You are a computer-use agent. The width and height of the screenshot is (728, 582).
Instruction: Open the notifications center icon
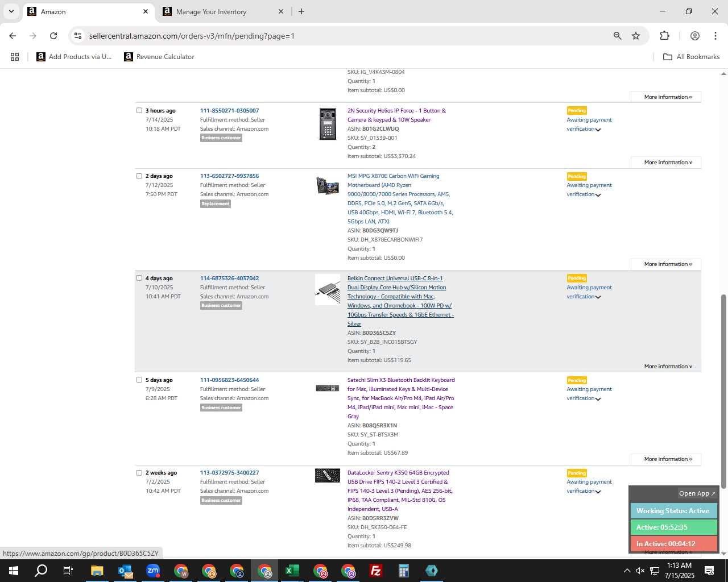click(709, 571)
